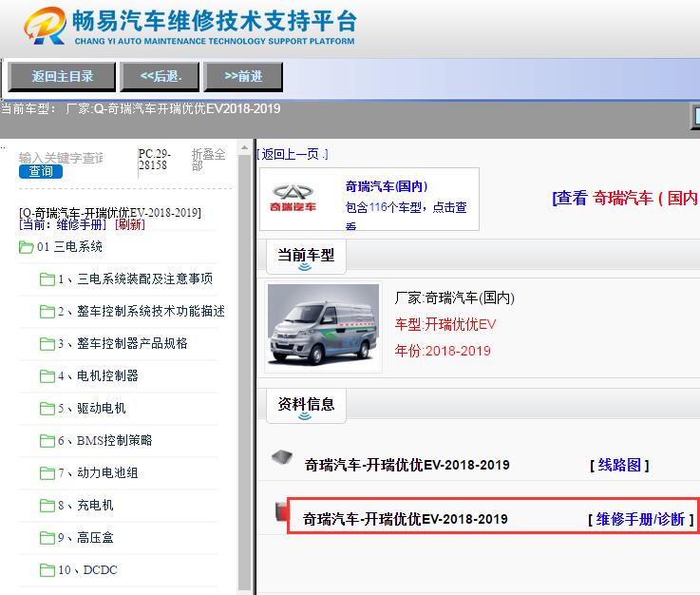Viewport: 700px width, 595px height.
Task: Click folder icon for 动力电池组
Action: (47, 473)
